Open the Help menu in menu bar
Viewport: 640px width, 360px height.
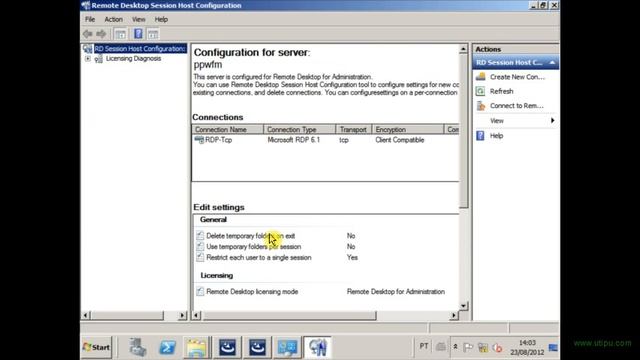point(161,19)
